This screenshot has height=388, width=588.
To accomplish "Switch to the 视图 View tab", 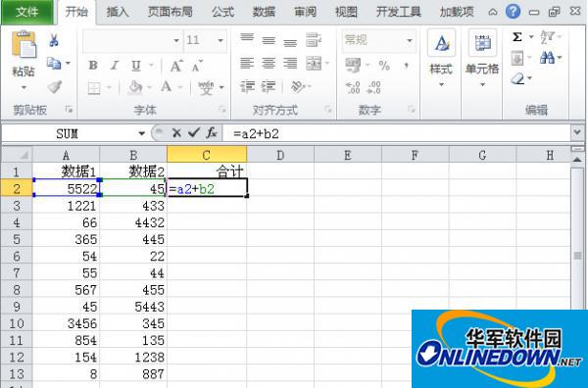I will point(346,12).
